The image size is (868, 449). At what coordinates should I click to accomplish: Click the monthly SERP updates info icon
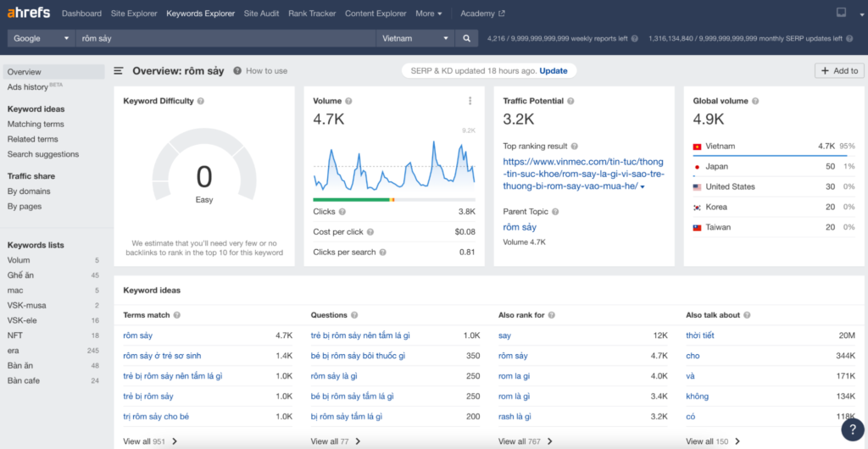[x=849, y=39]
